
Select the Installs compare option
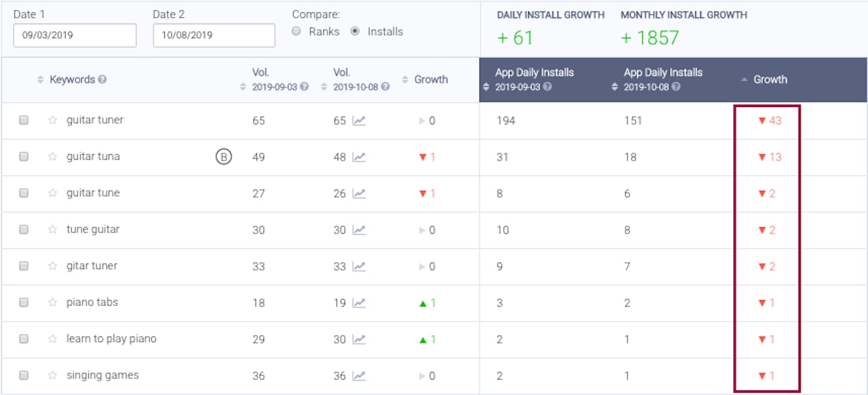coord(354,32)
